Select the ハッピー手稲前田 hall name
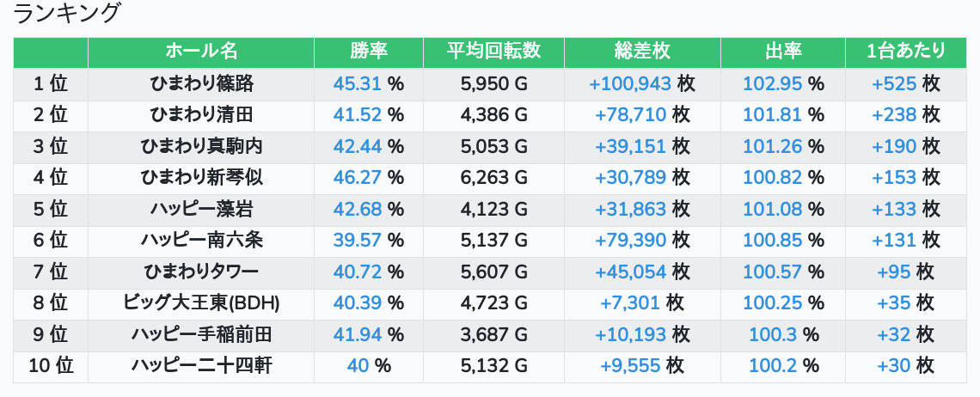 (201, 334)
